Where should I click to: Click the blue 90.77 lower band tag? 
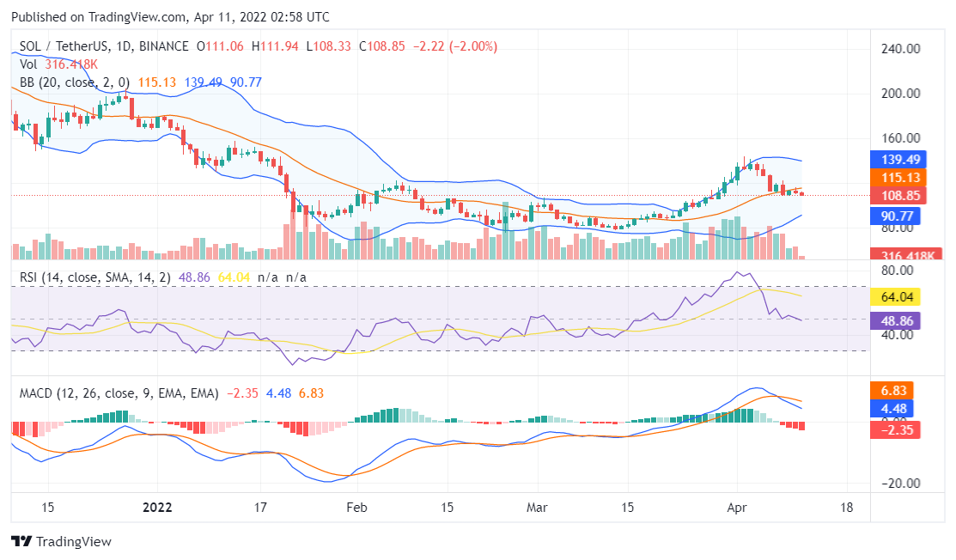point(895,216)
